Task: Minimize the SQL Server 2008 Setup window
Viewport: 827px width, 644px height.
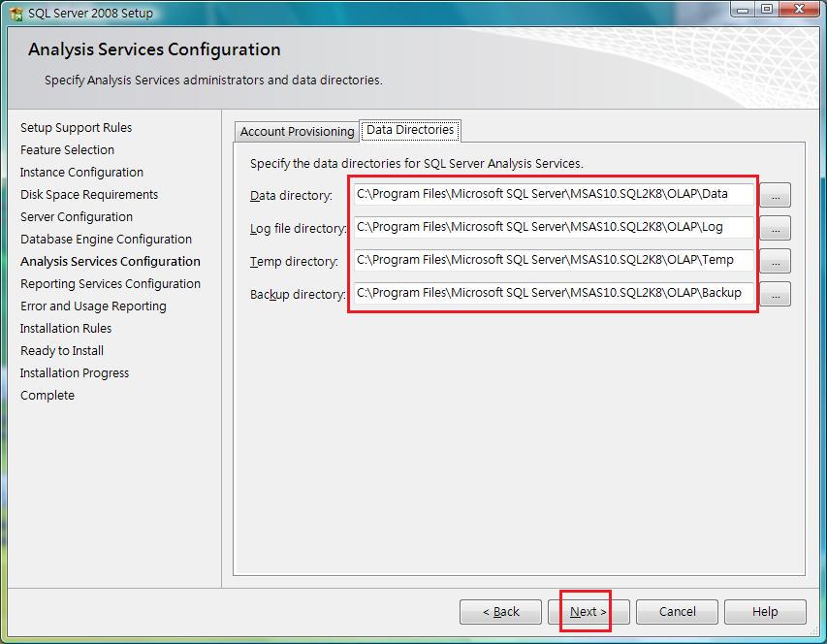Action: click(743, 9)
